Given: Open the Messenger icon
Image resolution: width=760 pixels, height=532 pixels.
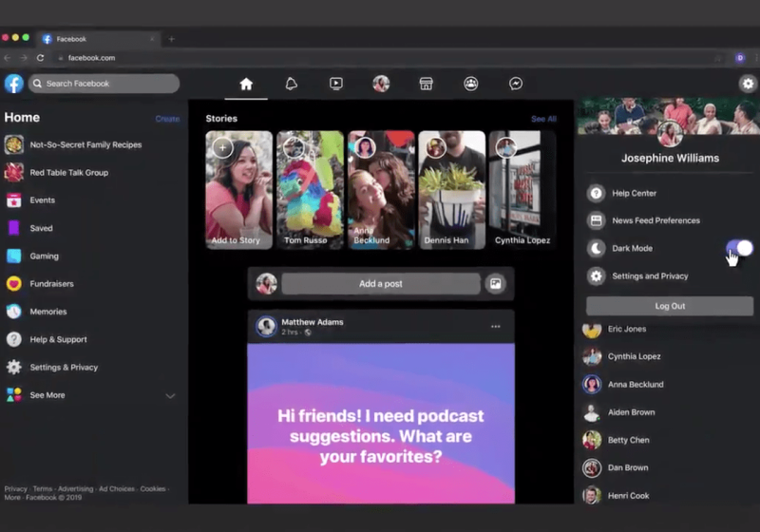Looking at the screenshot, I should pyautogui.click(x=516, y=84).
